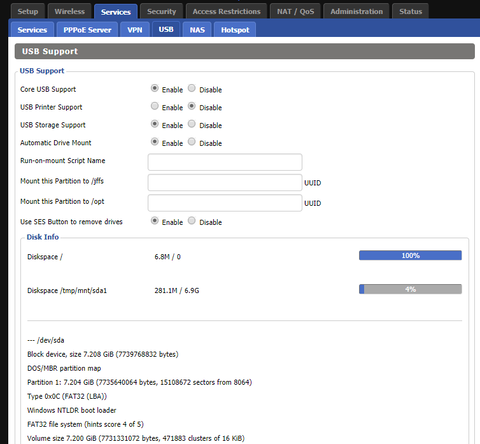Enable USB Printer Support
The width and height of the screenshot is (480, 444).
pos(155,106)
